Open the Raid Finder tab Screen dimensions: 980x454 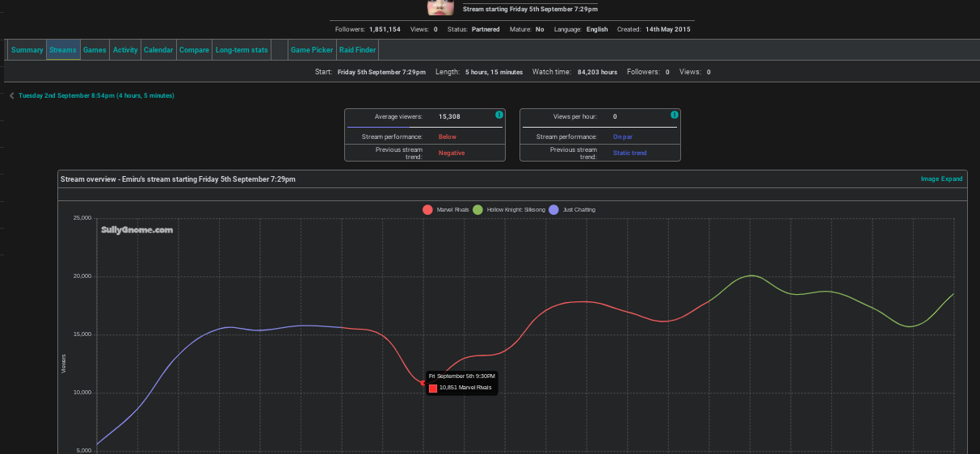(x=357, y=50)
